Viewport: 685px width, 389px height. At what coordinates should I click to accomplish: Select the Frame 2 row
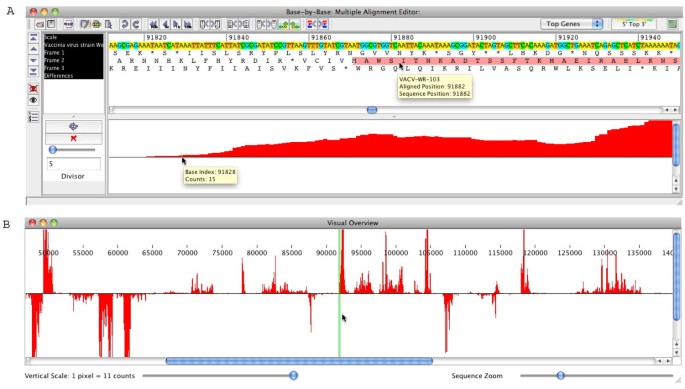click(73, 60)
